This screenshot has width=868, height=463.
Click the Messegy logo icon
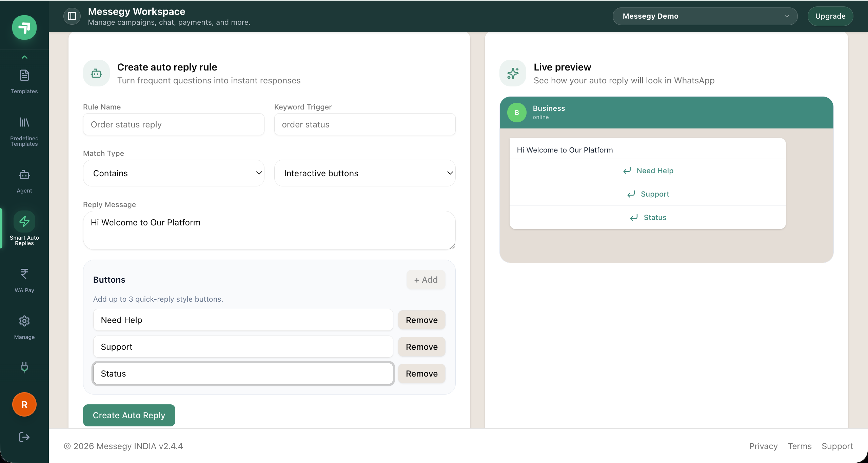[24, 27]
